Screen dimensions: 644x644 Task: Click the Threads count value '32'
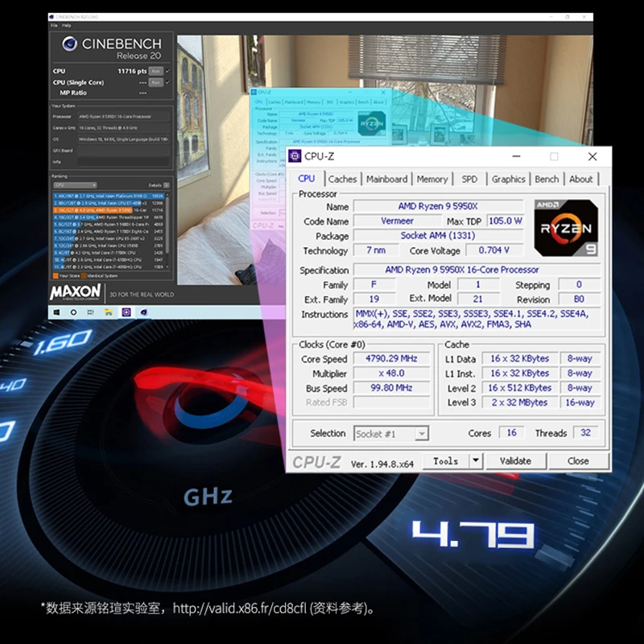coord(586,433)
